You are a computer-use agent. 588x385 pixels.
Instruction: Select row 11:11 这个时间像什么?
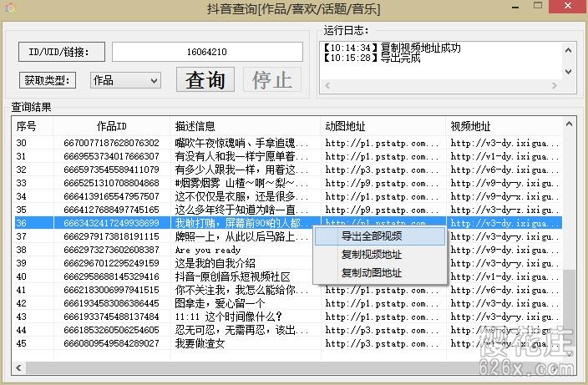click(288, 317)
